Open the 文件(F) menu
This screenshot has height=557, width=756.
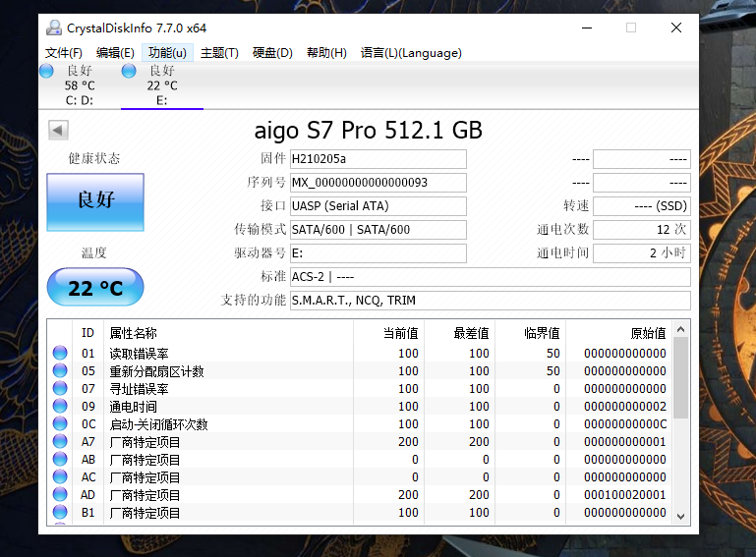tap(64, 52)
